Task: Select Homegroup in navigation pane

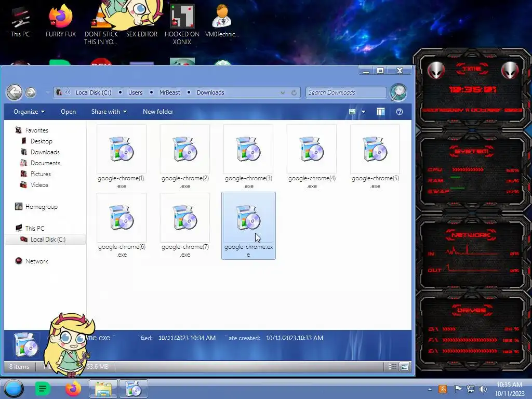Action: click(x=41, y=207)
